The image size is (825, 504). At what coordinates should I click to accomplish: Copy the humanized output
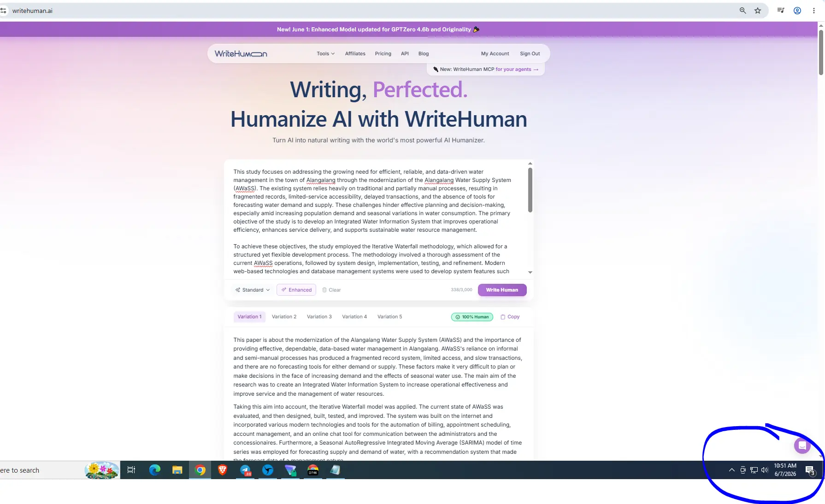510,317
